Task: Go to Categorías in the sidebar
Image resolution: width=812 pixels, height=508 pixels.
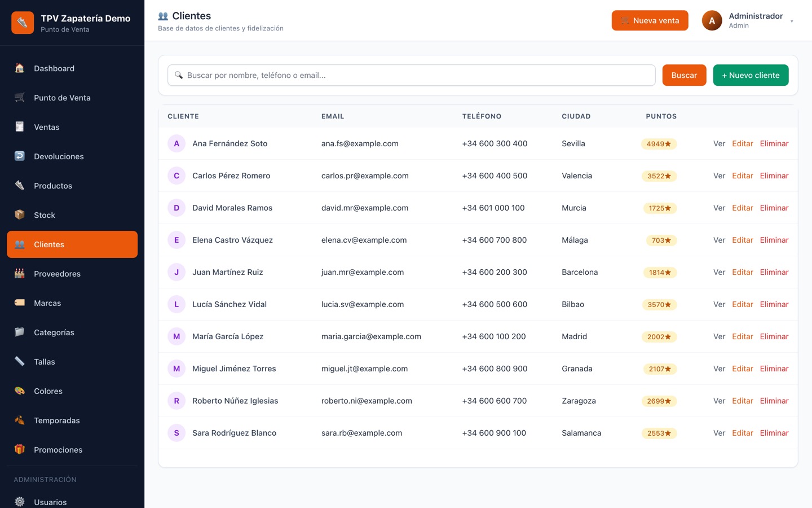Action: 72,332
